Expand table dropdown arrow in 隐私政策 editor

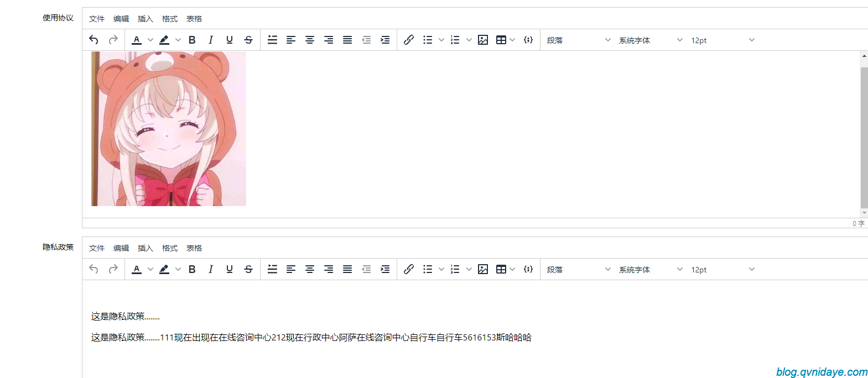(512, 269)
